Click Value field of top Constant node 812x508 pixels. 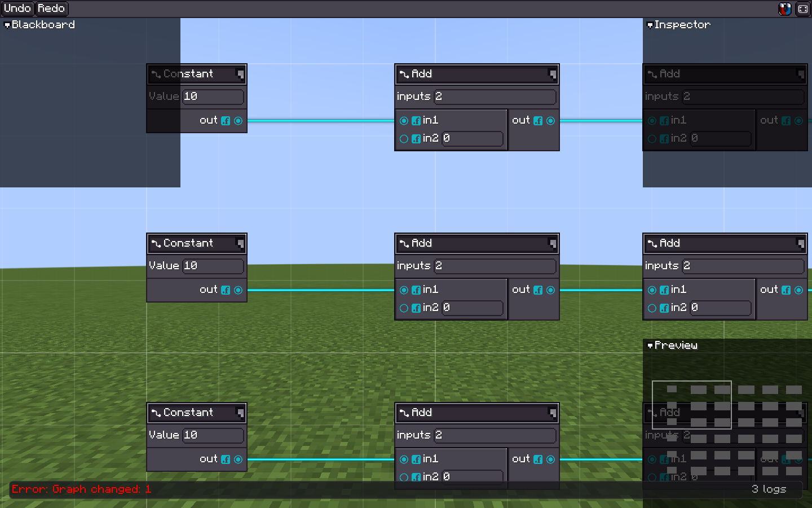(x=213, y=97)
